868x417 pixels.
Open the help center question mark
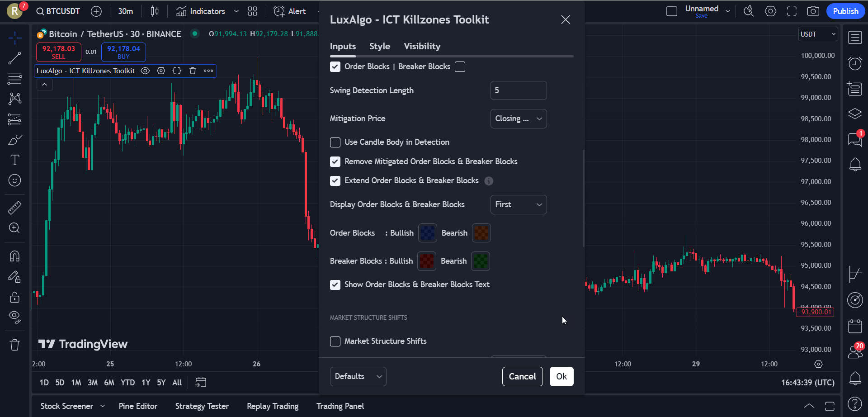tap(855, 403)
